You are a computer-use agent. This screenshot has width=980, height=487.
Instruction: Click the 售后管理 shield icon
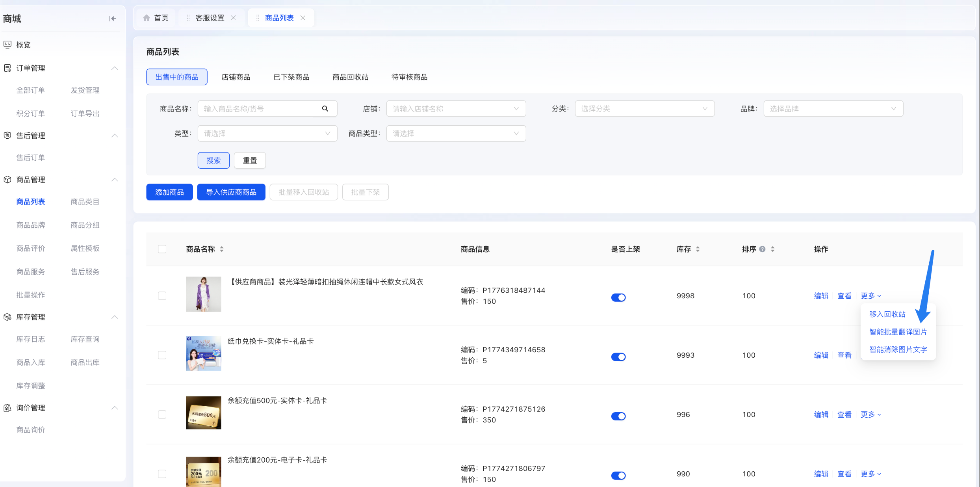pos(7,136)
